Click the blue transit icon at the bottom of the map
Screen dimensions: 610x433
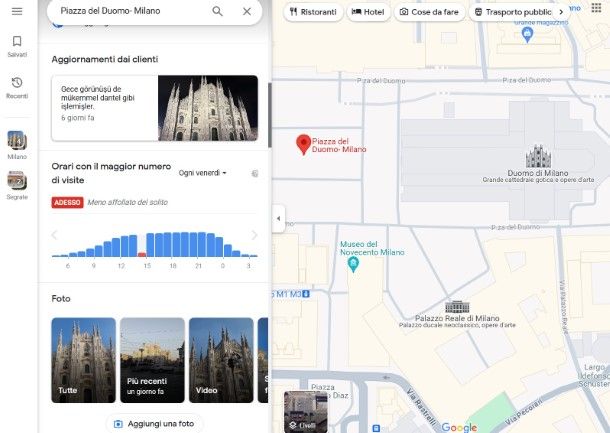click(x=376, y=428)
